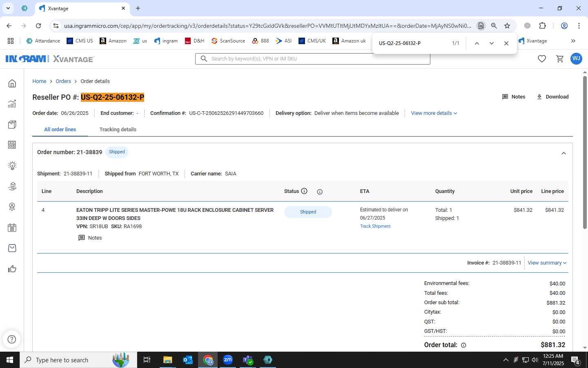The image size is (588, 368).
Task: Open the wishlist heart icon
Action: 542,59
